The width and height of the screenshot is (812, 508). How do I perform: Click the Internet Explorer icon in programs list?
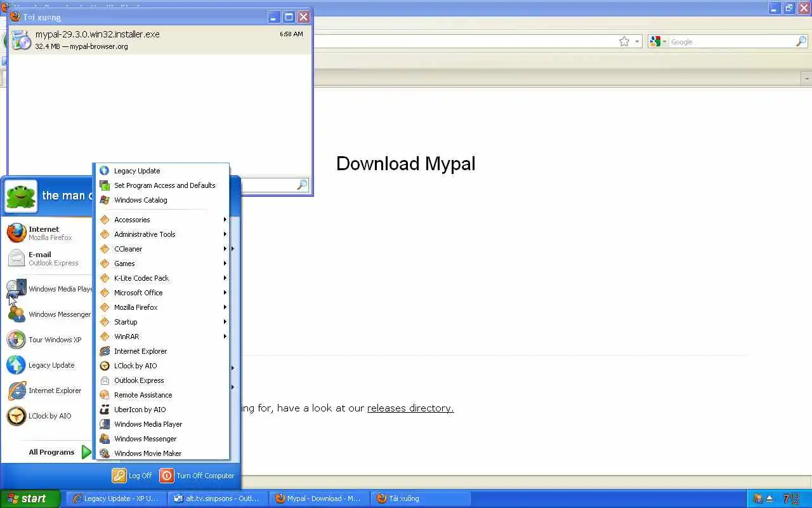(x=105, y=351)
